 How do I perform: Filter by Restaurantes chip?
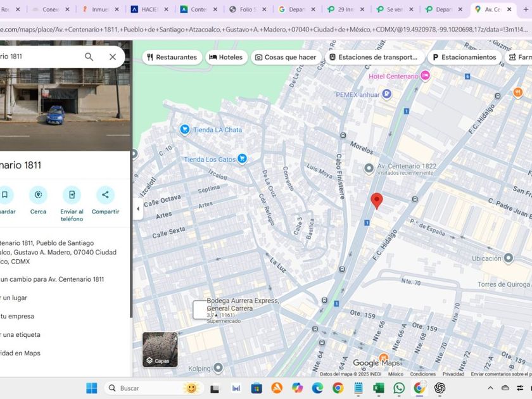pos(172,57)
